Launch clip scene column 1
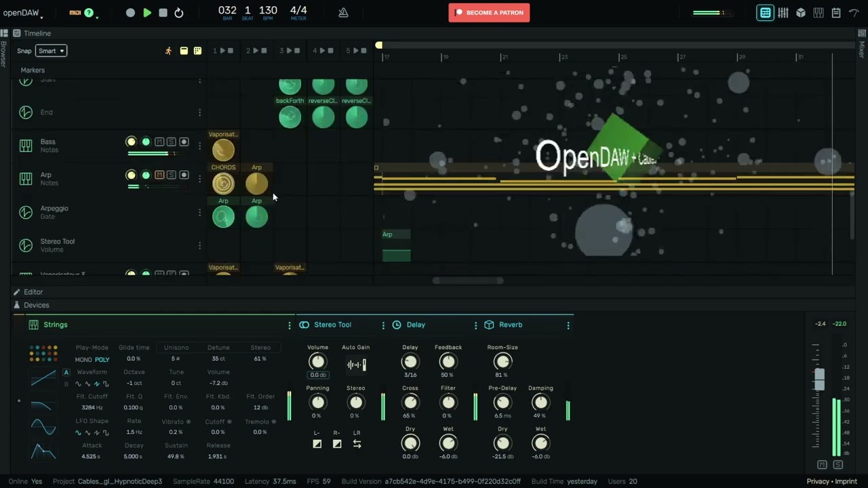Viewport: 868px width, 488px height. click(222, 51)
